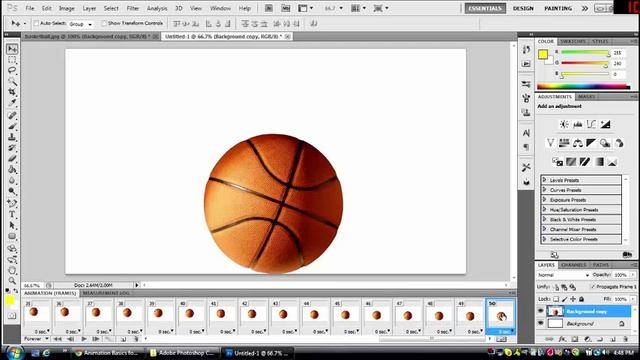Select the first animation frame button
The image size is (640, 360).
pyautogui.click(x=58, y=339)
